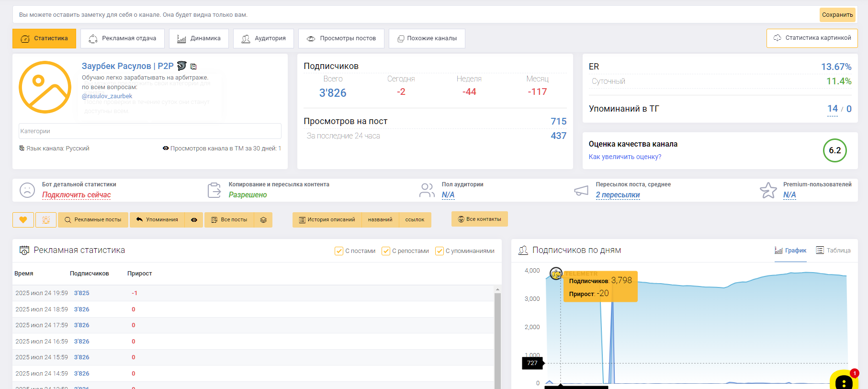Image resolution: width=868 pixels, height=389 pixels.
Task: Click the mentions count 14
Action: [x=833, y=109]
